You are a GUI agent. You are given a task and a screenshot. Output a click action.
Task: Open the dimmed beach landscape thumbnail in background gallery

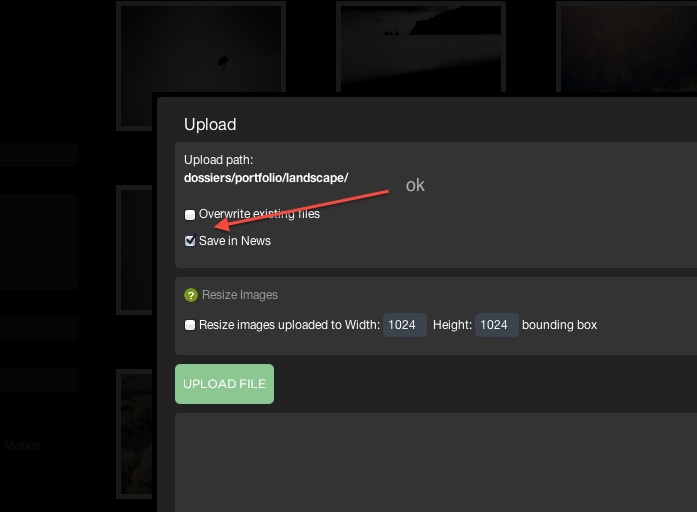point(421,48)
